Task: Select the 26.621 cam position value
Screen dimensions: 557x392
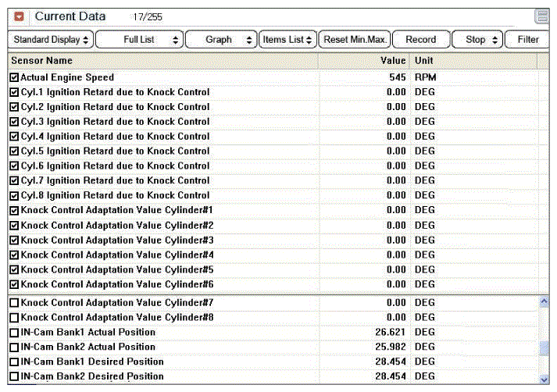Action: click(x=390, y=333)
